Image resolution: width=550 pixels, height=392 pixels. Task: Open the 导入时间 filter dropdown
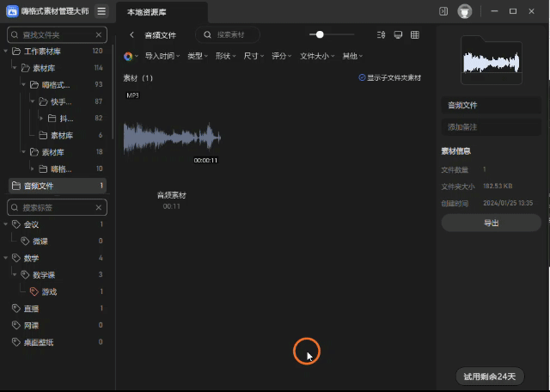[162, 56]
